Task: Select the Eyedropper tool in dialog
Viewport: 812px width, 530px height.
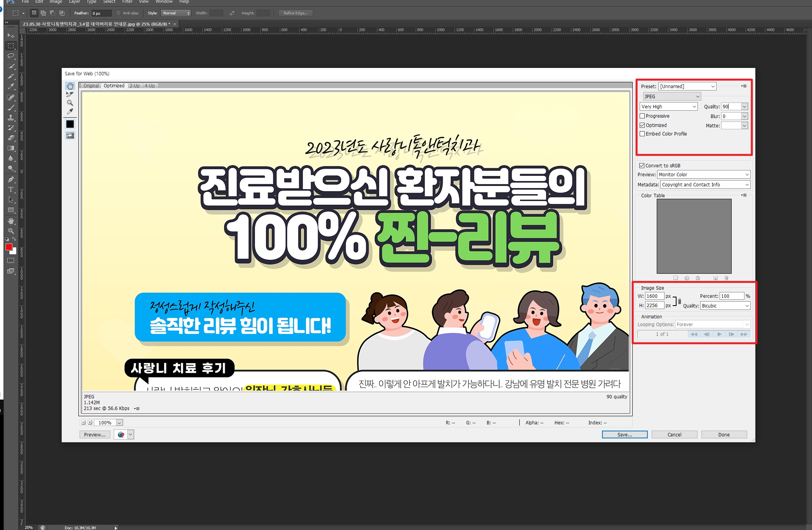Action: click(70, 112)
